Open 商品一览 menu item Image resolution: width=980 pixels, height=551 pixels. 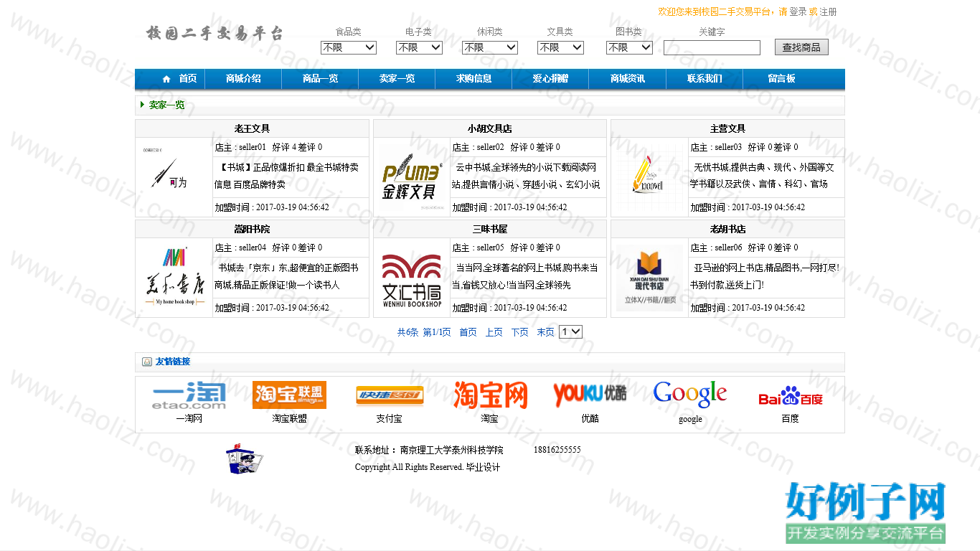320,79
